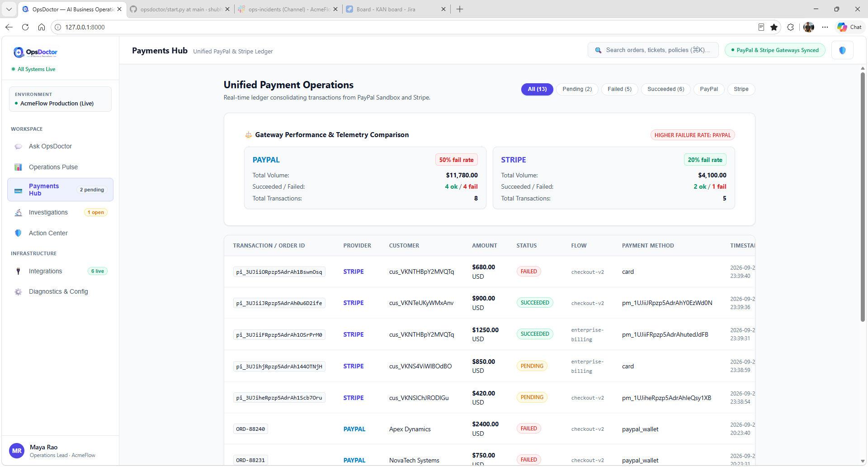Click the favorites star icon
Viewport: 868px width, 467px height.
[774, 27]
